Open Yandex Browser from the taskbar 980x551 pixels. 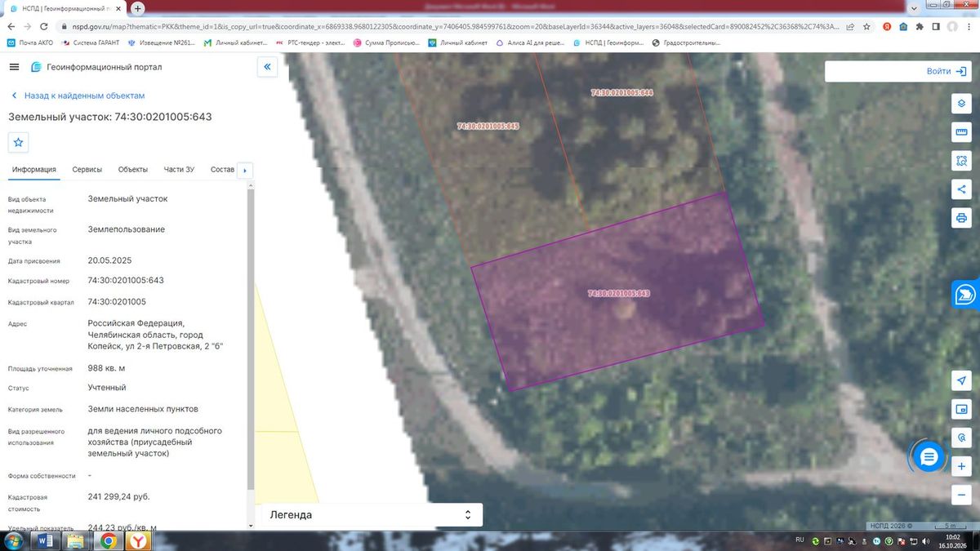[x=140, y=540]
